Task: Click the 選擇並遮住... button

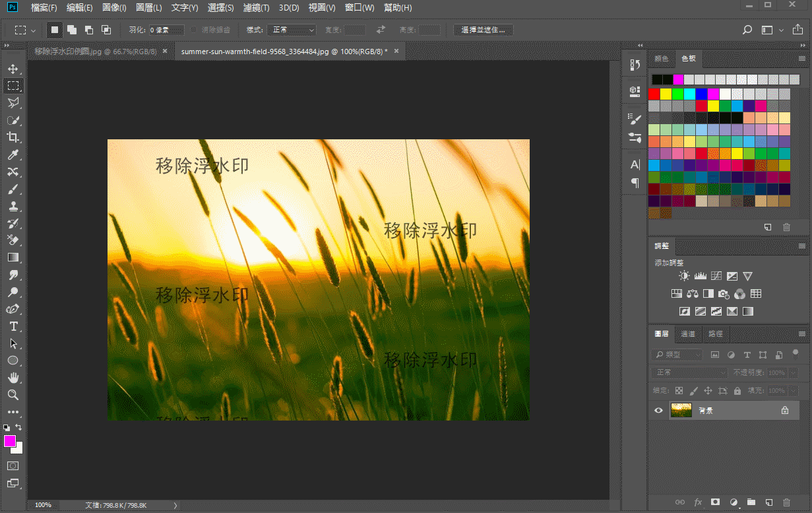Action: (x=484, y=30)
